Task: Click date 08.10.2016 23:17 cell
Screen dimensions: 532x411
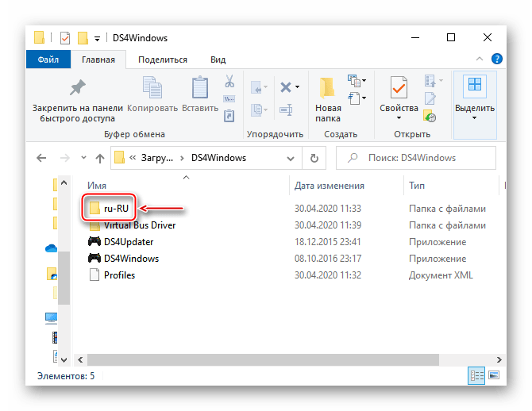Action: coord(327,259)
